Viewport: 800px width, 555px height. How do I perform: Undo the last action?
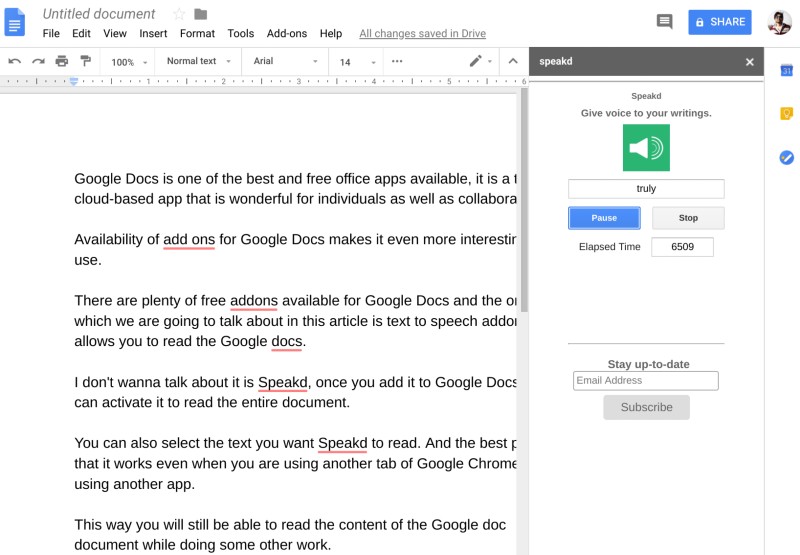click(14, 62)
